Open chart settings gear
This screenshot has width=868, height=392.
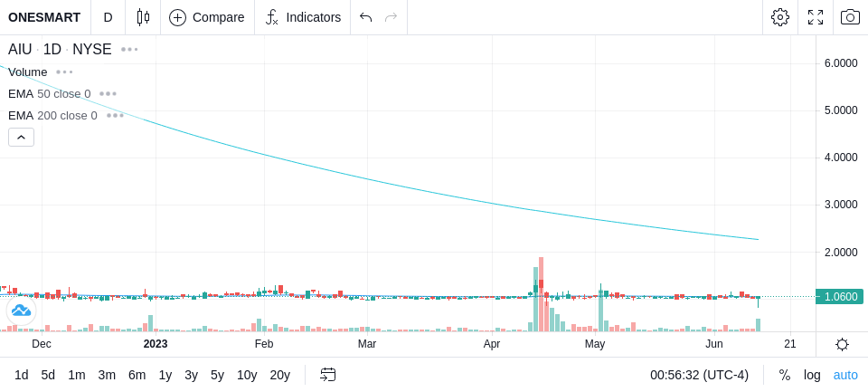[x=780, y=17]
